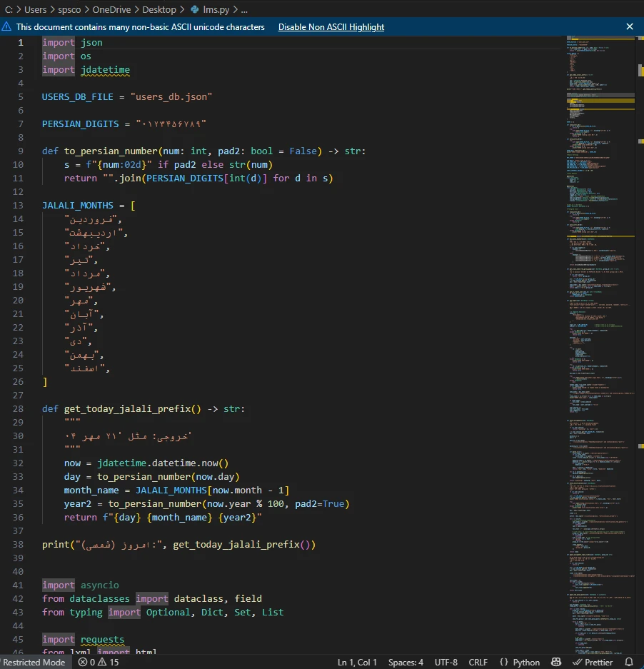Open the notifications bell in status bar
Screen dimensions: 644x669
629,663
